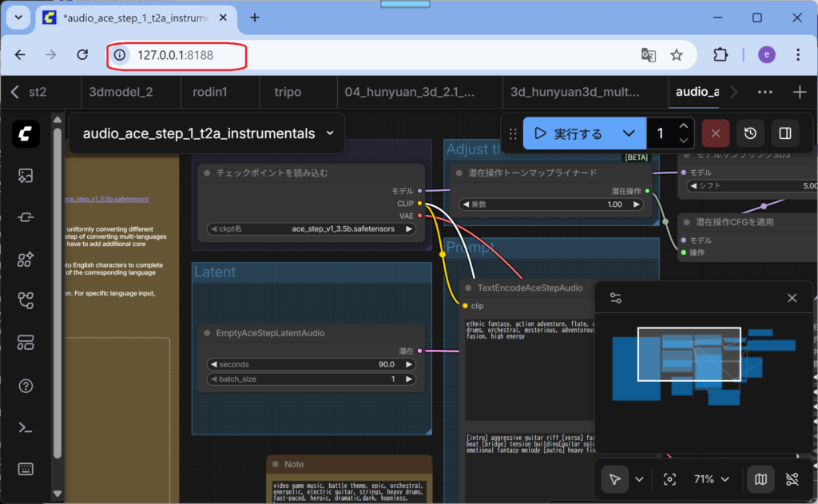
Task: Open the help center question mark icon
Action: click(x=25, y=386)
